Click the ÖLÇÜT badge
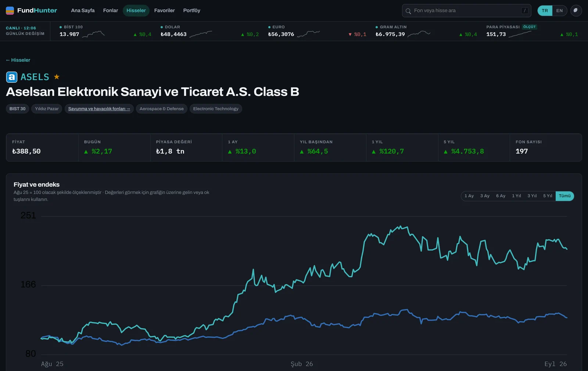Screen dimensions: 588x371 [x=530, y=27]
